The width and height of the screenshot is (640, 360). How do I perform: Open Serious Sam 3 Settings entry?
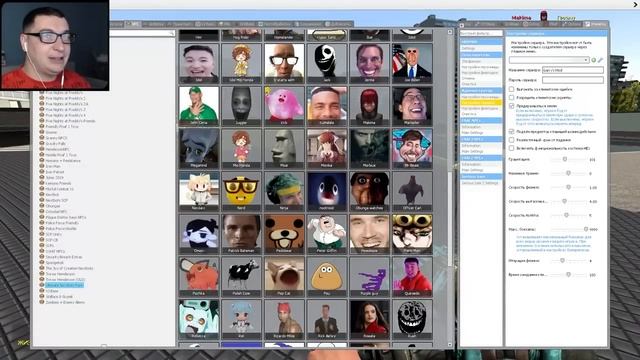tap(481, 183)
